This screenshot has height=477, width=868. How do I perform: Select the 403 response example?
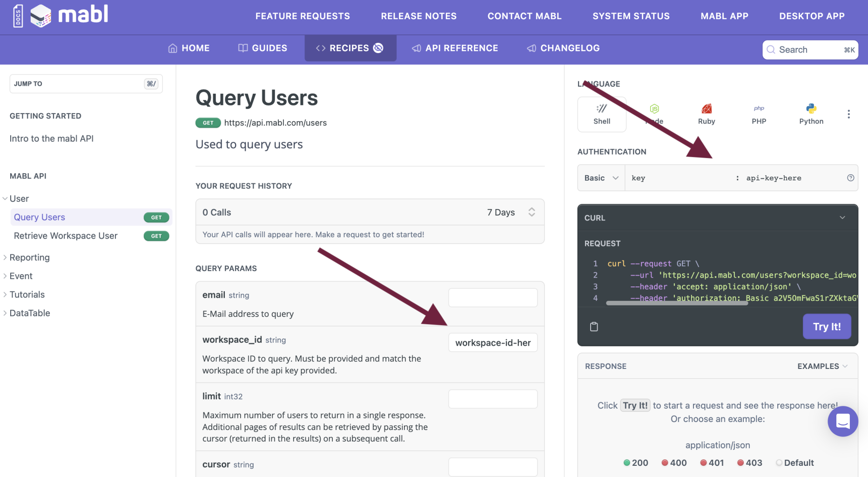point(750,463)
